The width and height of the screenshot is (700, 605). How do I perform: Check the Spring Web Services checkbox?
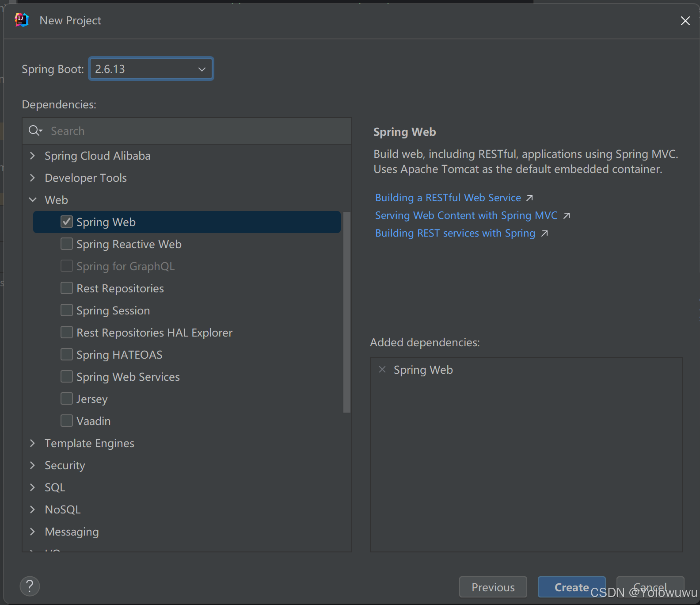click(x=67, y=376)
